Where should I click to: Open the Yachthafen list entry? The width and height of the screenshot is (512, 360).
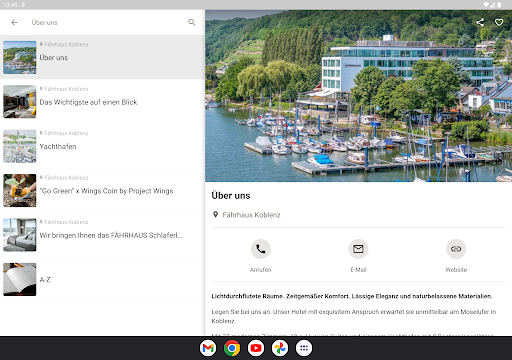coord(102,146)
